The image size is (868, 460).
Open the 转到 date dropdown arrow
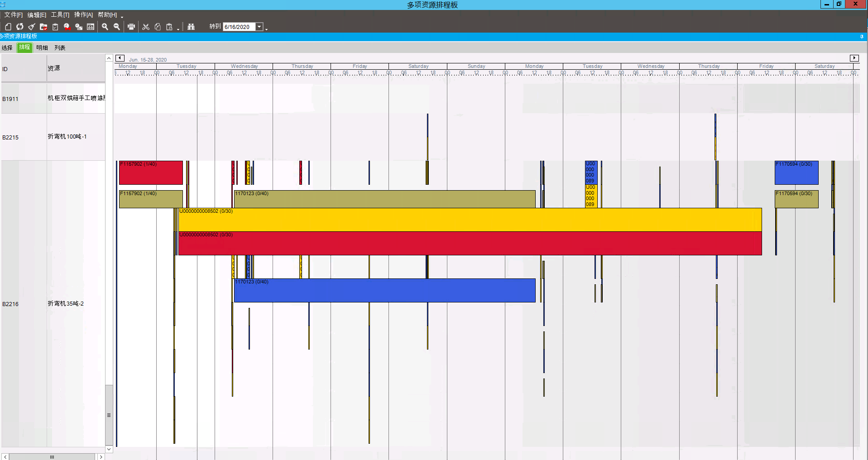(x=259, y=27)
